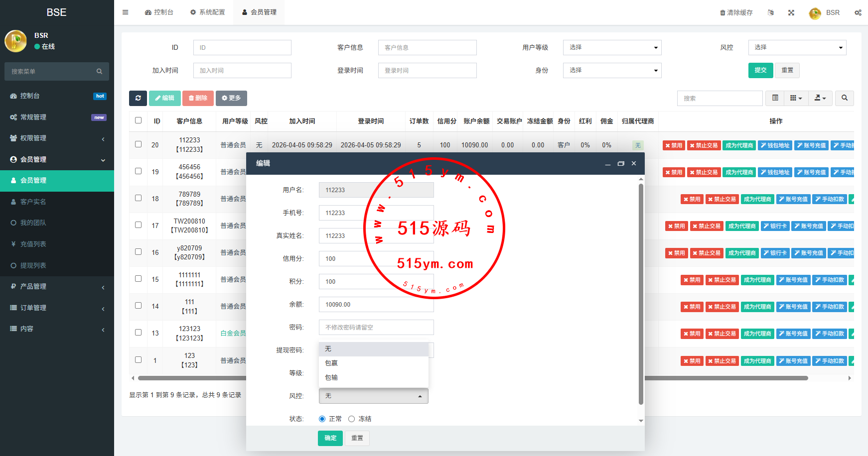Click the settings gears icon top-right
Image resolution: width=868 pixels, height=456 pixels.
pos(858,13)
